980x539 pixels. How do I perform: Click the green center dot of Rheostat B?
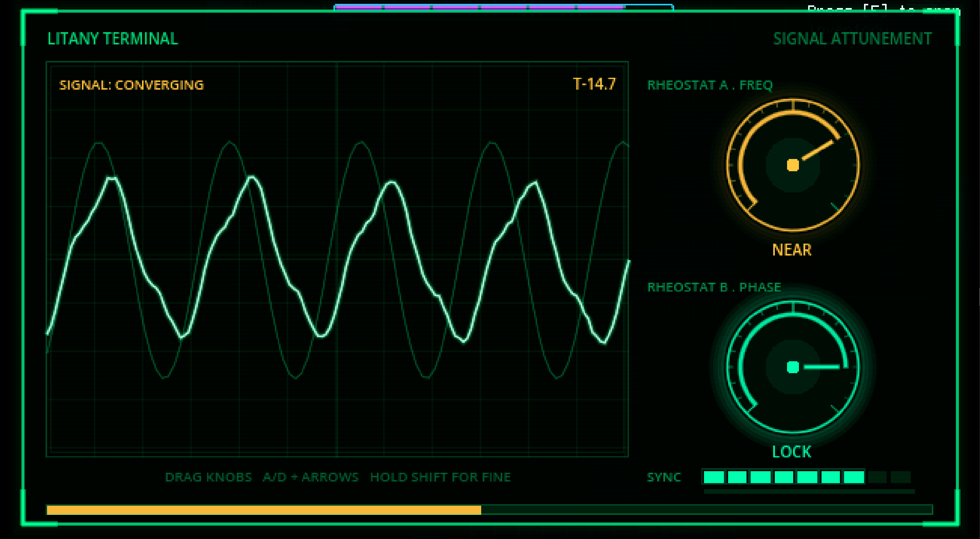[793, 367]
